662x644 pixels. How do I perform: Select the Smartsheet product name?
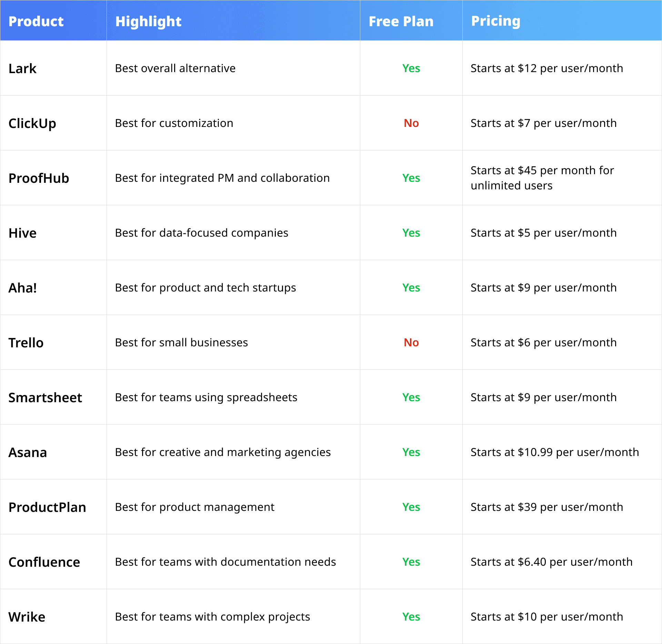(x=45, y=397)
